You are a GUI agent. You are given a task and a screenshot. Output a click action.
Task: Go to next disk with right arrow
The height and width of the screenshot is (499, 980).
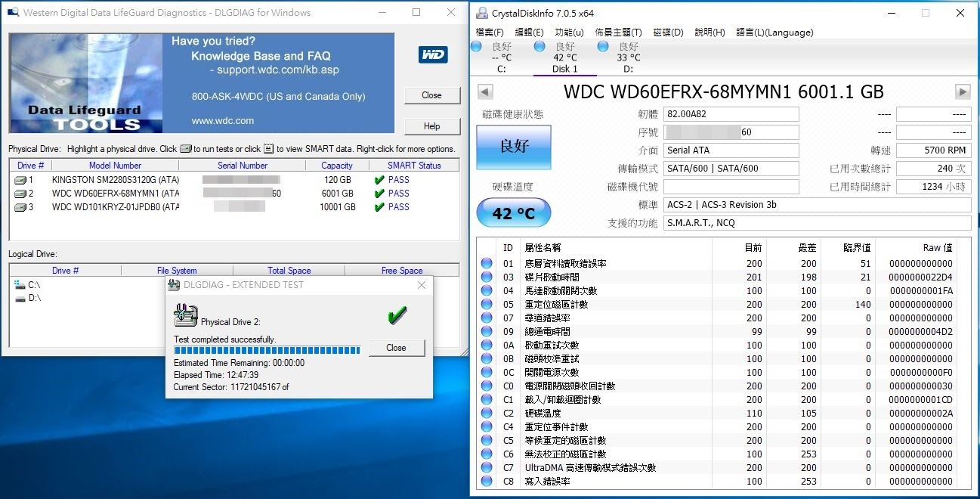(963, 92)
